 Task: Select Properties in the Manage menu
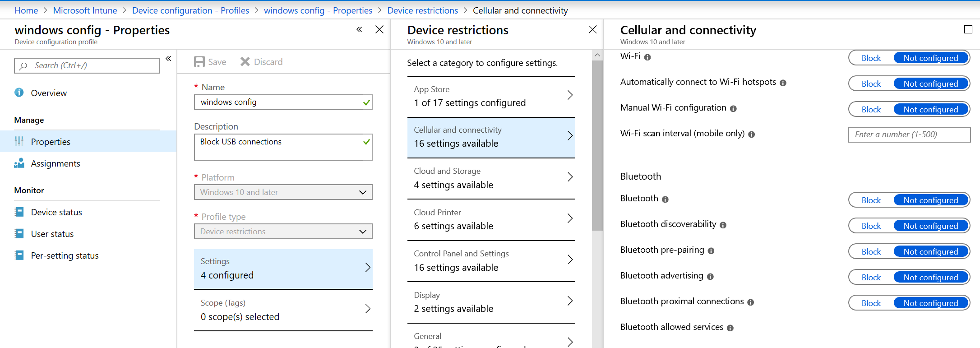[51, 142]
